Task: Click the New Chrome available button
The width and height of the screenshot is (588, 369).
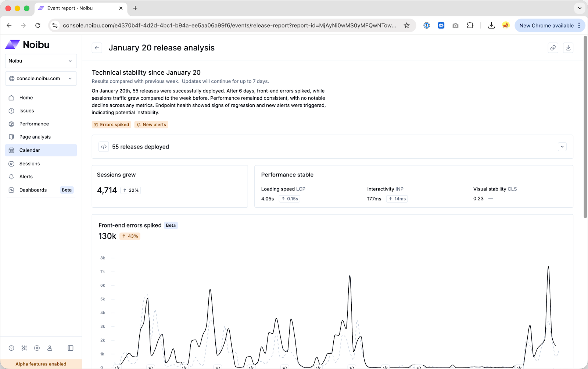Action: [546, 25]
